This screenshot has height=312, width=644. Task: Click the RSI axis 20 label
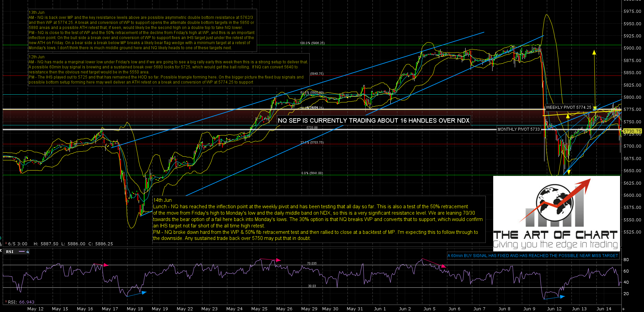pyautogui.click(x=626, y=294)
